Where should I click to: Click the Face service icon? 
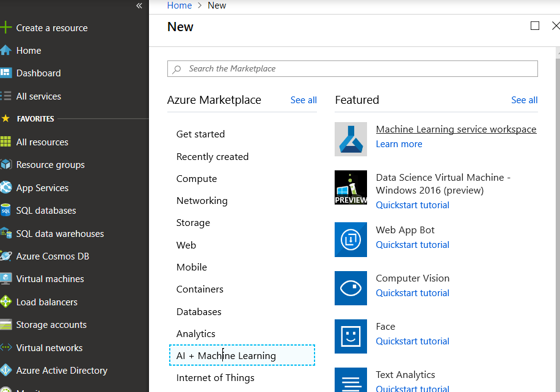coord(350,336)
